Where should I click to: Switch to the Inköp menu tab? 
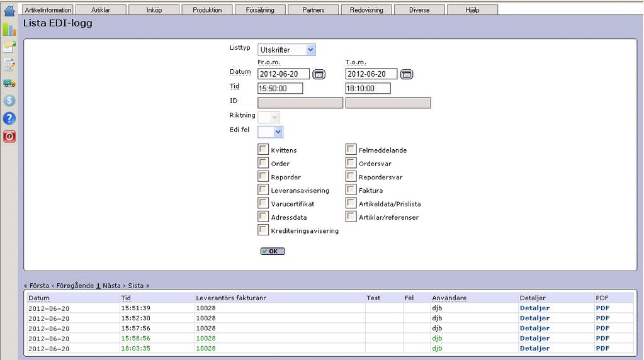pyautogui.click(x=154, y=10)
